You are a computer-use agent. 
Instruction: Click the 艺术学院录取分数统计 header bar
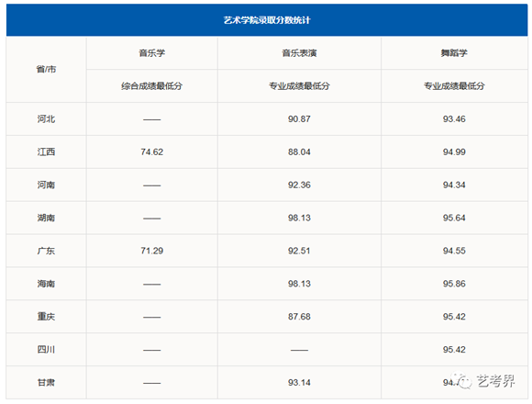coord(267,20)
